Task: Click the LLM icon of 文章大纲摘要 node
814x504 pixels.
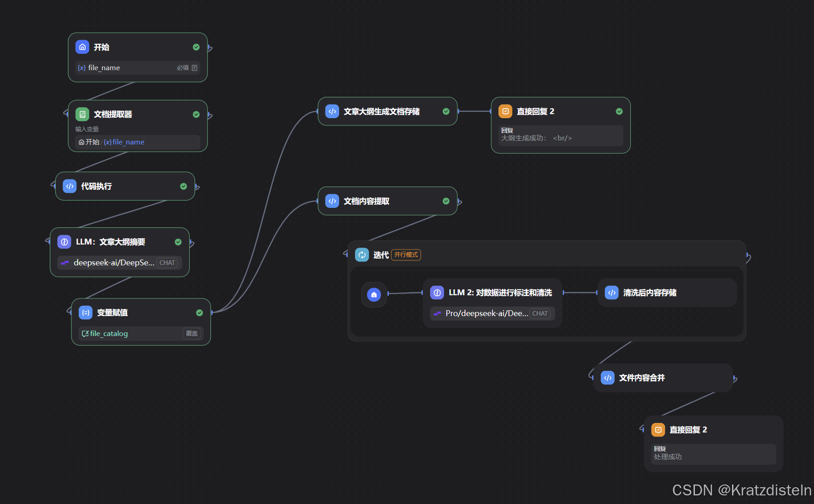Action: coord(64,242)
